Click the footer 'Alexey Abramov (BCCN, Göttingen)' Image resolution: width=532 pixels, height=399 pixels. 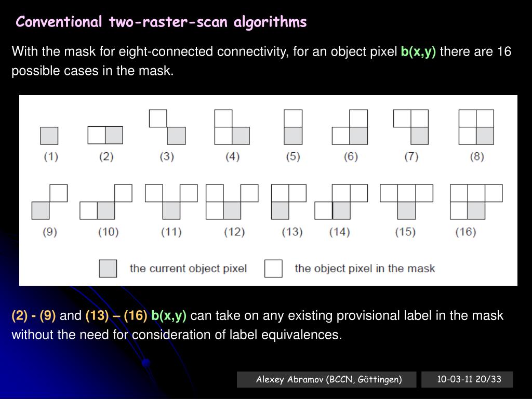coord(329,379)
